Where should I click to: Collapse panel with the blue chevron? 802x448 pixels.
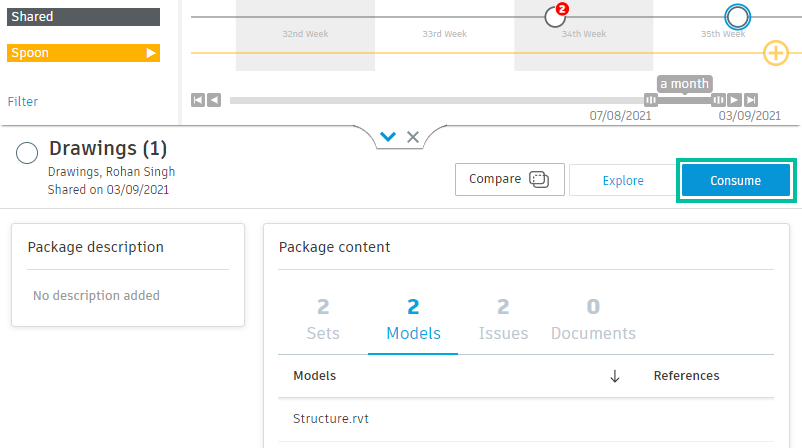388,137
